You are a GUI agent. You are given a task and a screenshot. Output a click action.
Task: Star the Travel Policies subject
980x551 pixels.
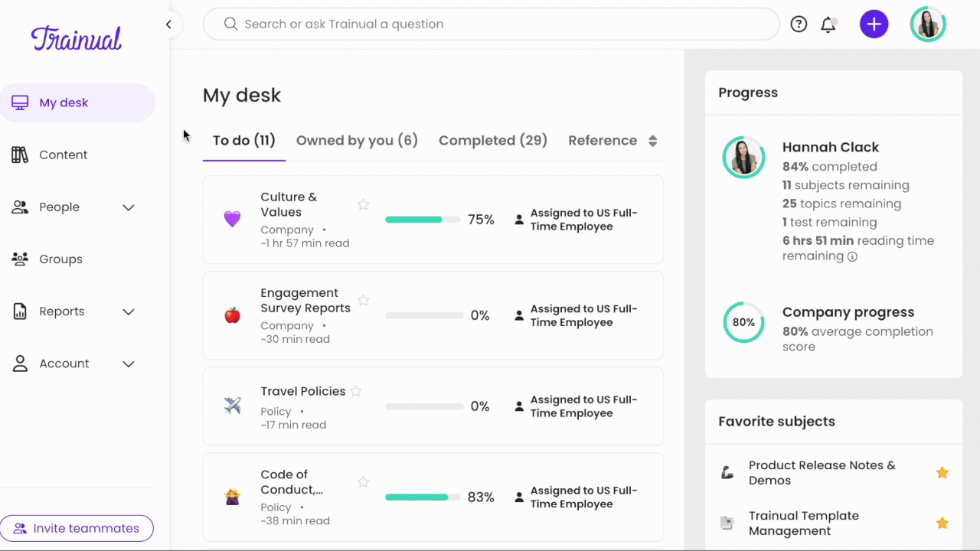(356, 391)
